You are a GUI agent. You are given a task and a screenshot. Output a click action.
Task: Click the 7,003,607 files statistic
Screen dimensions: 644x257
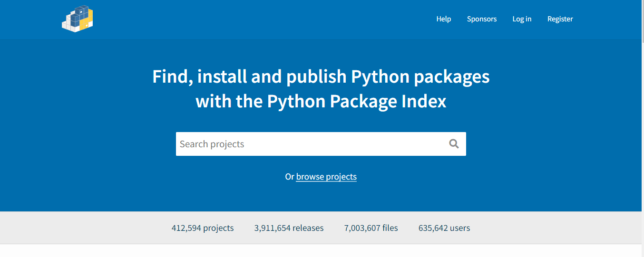point(371,228)
